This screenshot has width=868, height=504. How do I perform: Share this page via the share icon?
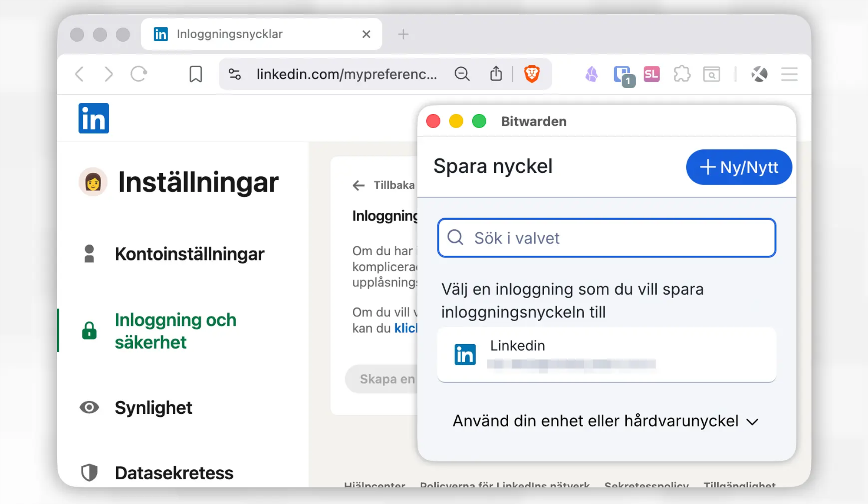[x=496, y=74]
